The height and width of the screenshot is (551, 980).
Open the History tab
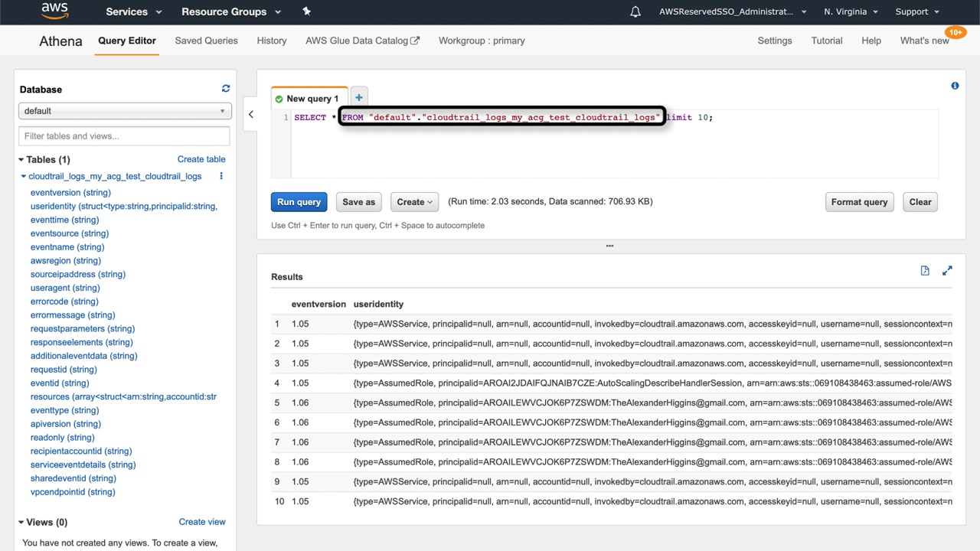(272, 41)
